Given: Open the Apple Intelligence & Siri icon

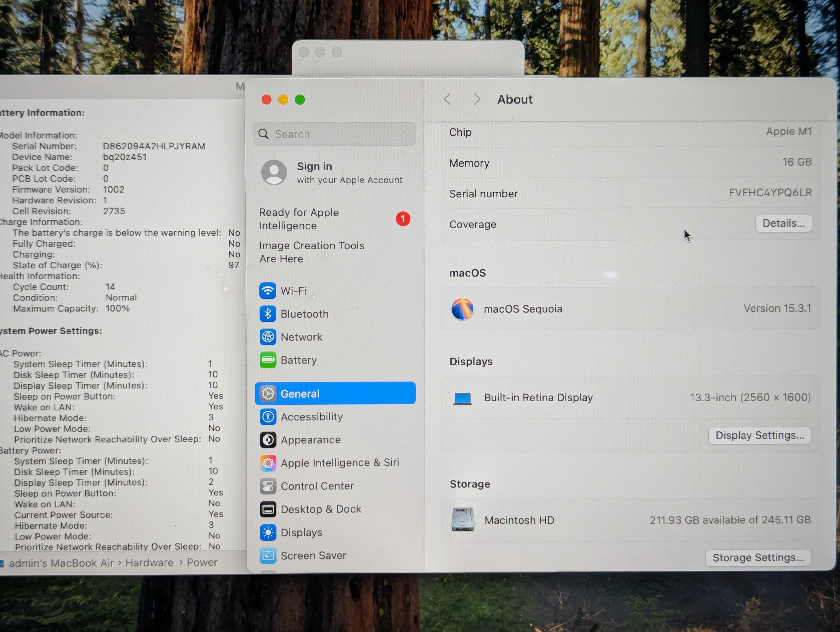Looking at the screenshot, I should click(x=268, y=463).
